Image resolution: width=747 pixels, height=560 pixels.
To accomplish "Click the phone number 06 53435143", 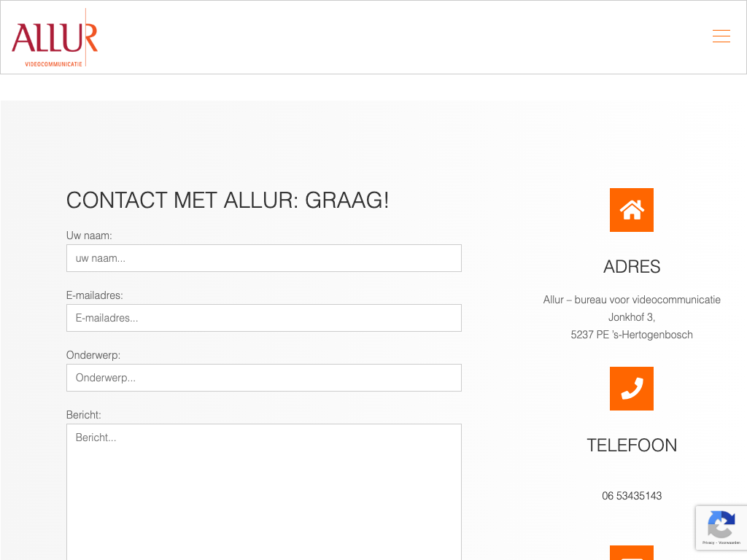I will pos(632,496).
